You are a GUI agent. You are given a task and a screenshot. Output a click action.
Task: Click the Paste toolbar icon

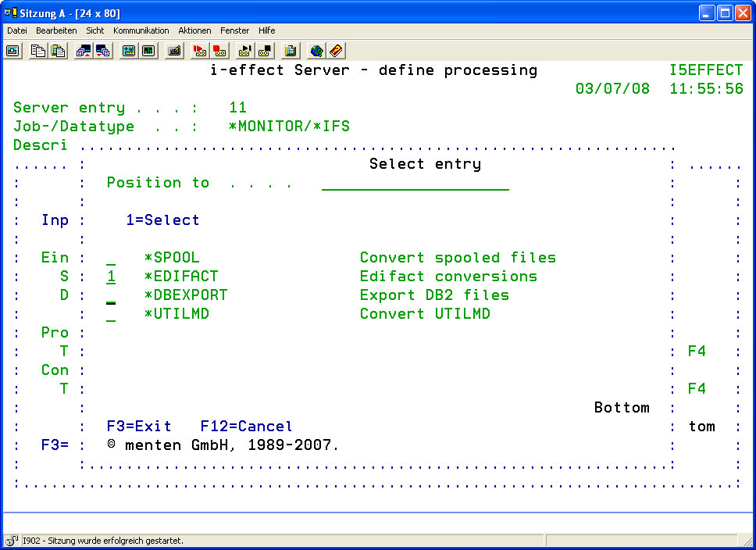pos(58,51)
